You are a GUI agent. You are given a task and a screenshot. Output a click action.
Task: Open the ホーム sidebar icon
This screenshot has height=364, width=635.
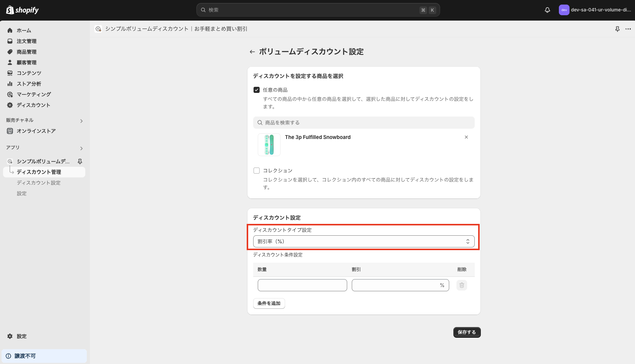[x=10, y=30]
